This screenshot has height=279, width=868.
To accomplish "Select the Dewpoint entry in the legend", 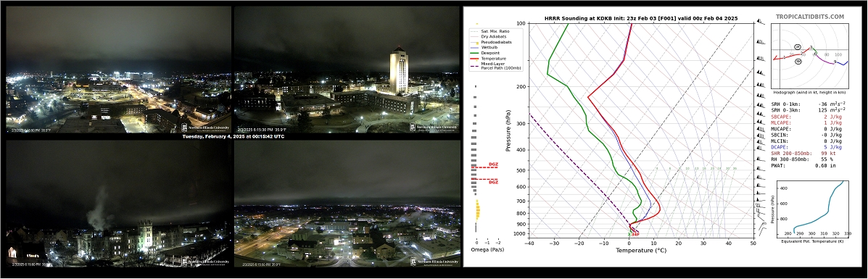I will pyautogui.click(x=492, y=53).
